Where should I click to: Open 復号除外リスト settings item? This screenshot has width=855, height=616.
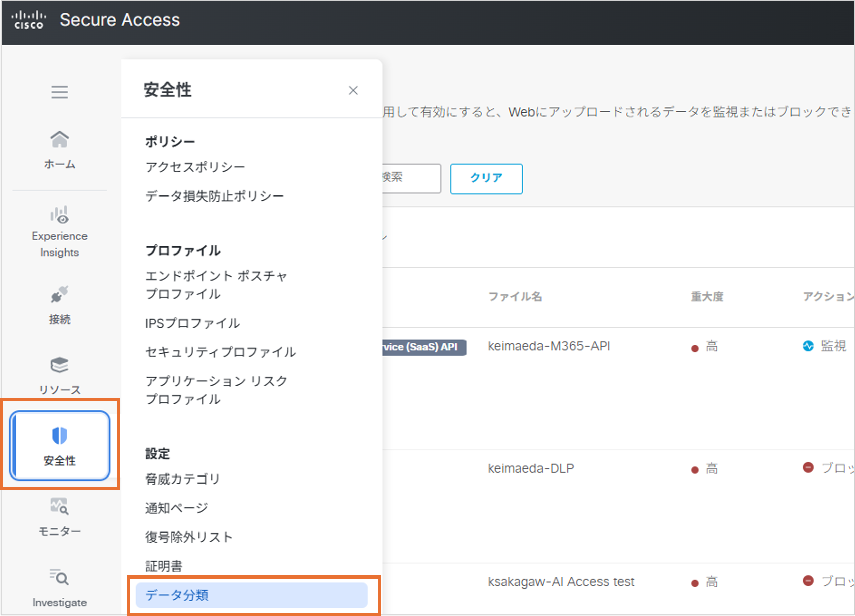[189, 537]
